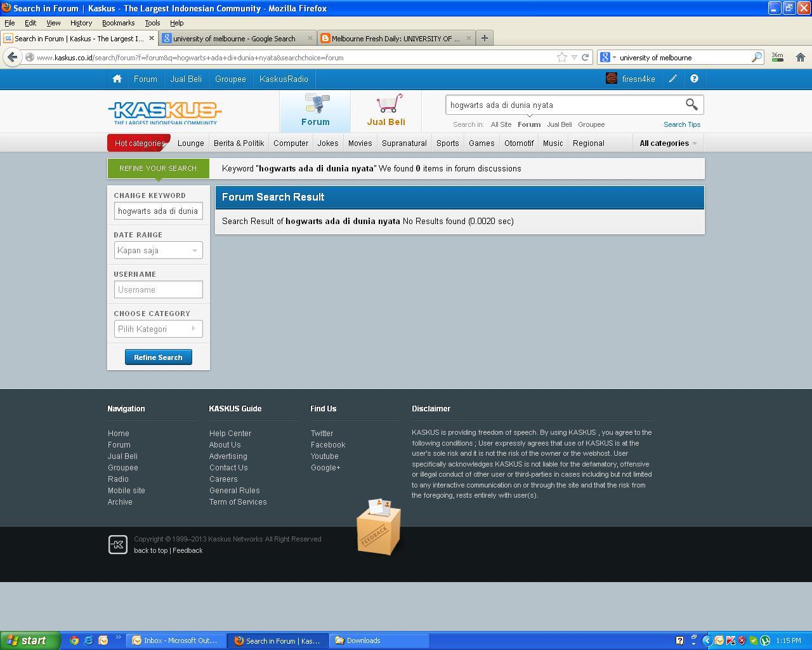Click the firesn4ke username in navbar

638,79
